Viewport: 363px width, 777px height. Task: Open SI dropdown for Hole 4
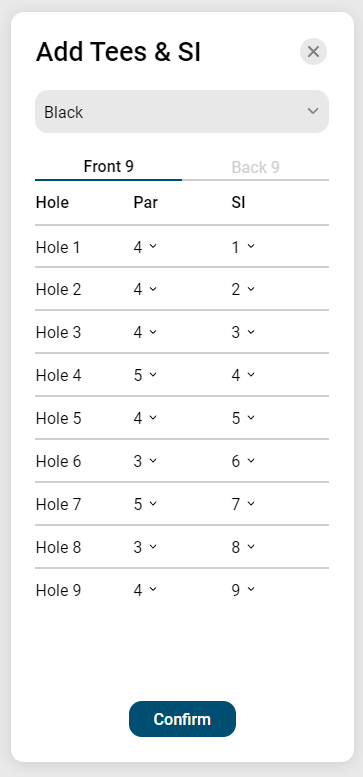click(243, 376)
